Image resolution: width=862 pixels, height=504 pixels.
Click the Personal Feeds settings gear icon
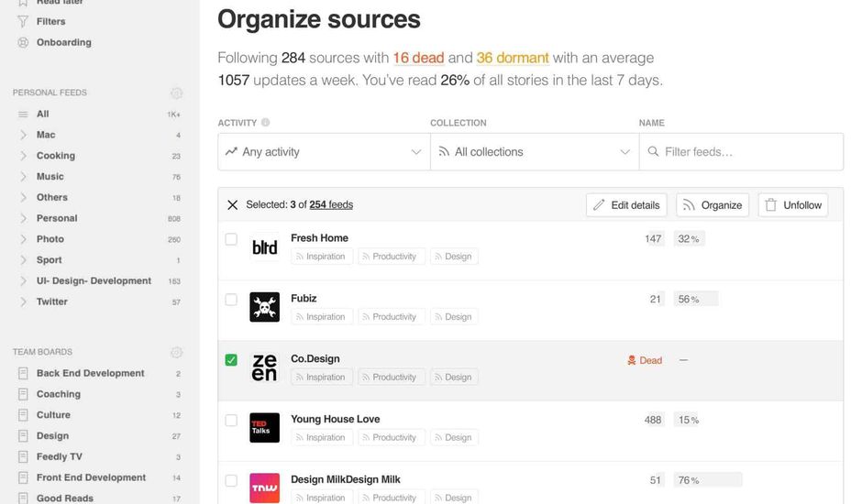(176, 93)
